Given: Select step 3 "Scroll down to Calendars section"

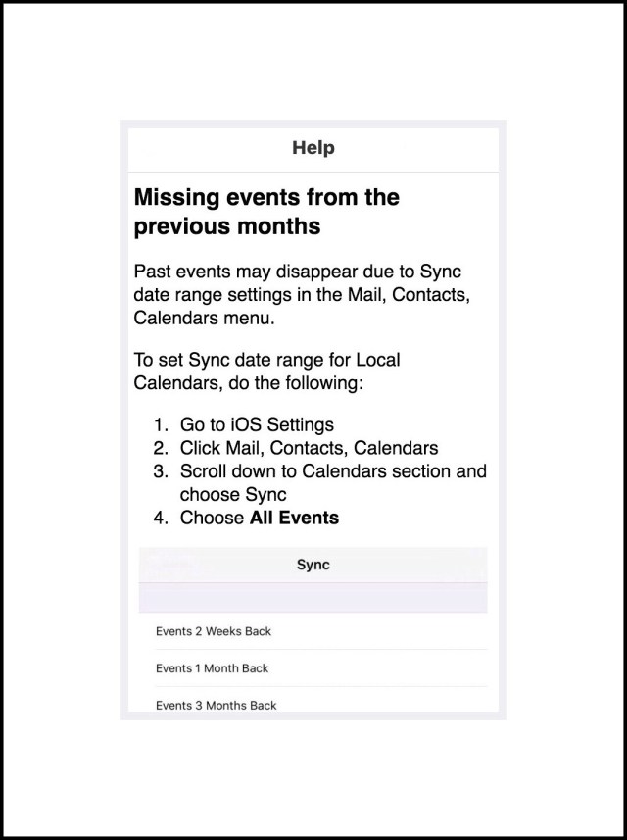Looking at the screenshot, I should (x=333, y=471).
